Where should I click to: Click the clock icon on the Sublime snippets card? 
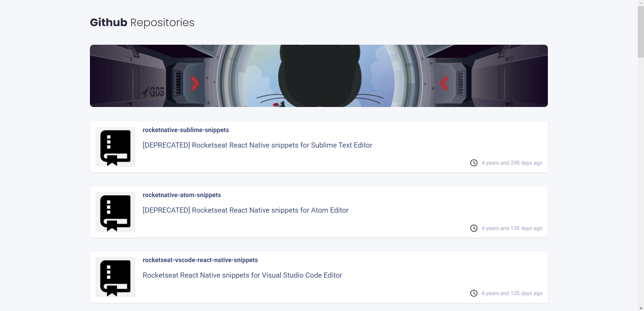[x=474, y=163]
